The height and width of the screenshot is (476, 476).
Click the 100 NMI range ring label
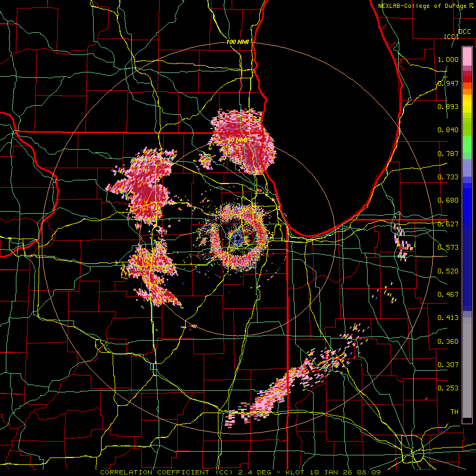[x=237, y=42]
